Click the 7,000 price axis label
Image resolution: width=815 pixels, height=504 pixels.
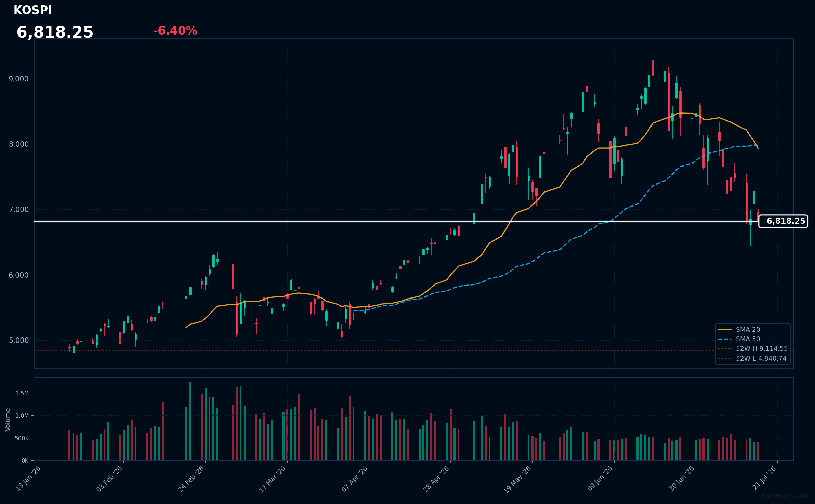pyautogui.click(x=19, y=210)
